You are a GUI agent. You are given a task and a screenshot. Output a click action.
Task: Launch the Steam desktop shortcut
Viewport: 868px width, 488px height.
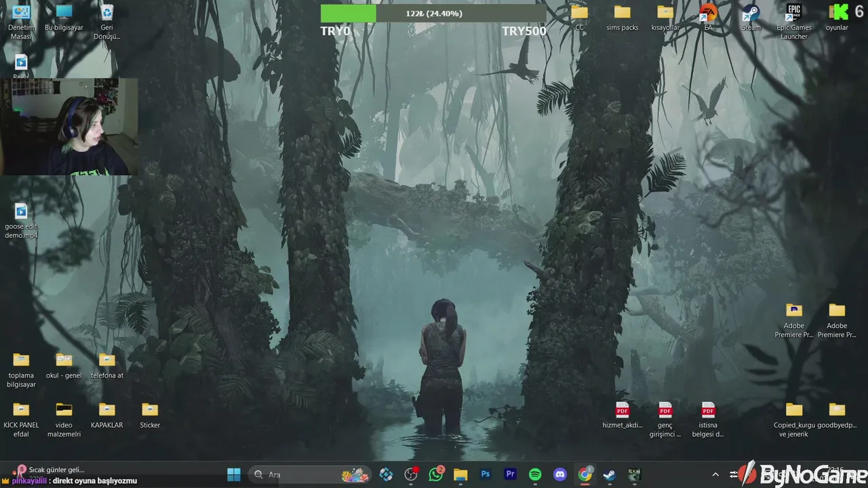point(751,18)
